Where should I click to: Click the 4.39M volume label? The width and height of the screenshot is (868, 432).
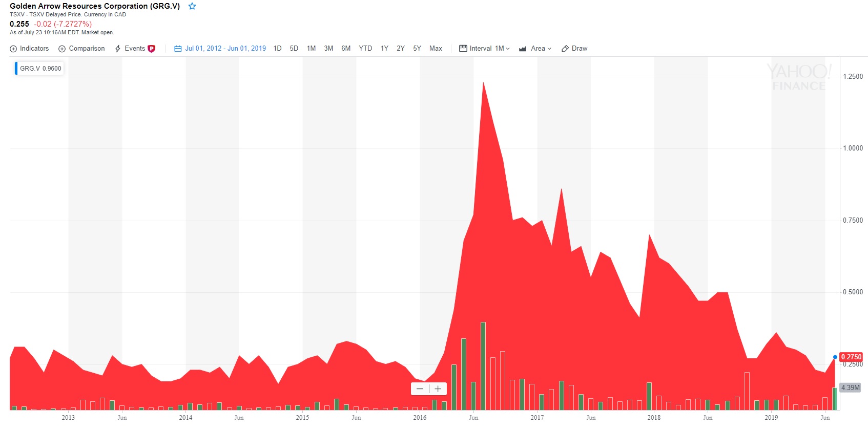pyautogui.click(x=851, y=387)
